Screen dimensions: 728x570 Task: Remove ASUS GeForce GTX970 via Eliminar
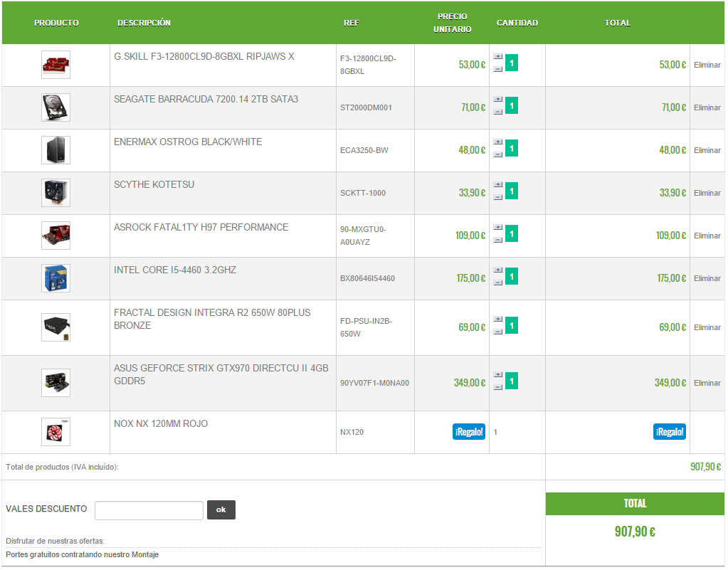pos(707,383)
